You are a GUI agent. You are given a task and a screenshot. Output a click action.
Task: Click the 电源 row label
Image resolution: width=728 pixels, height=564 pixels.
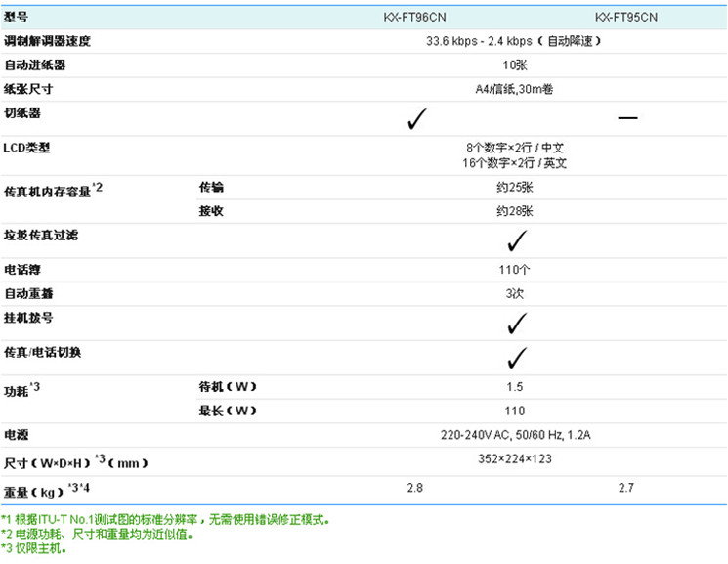tap(17, 435)
